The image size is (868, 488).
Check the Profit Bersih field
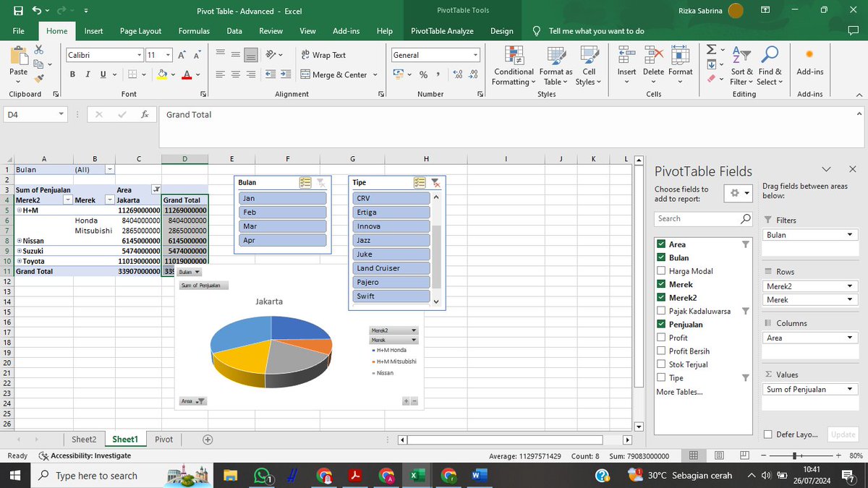point(661,351)
